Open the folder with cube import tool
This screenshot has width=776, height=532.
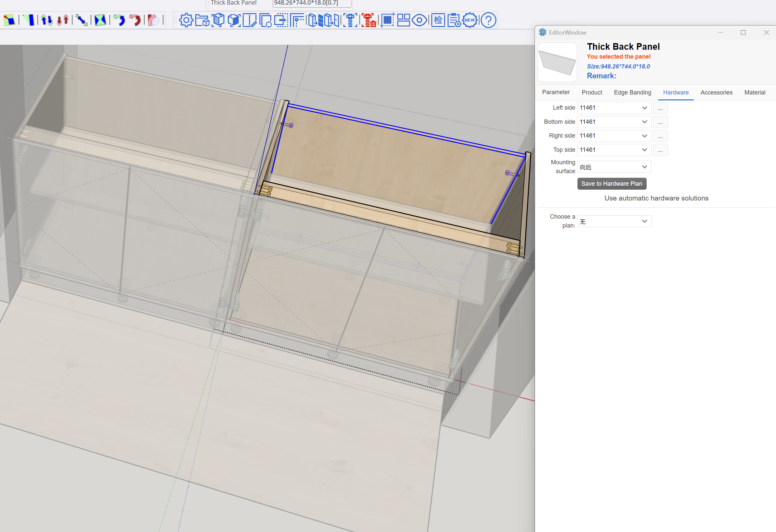(x=202, y=20)
